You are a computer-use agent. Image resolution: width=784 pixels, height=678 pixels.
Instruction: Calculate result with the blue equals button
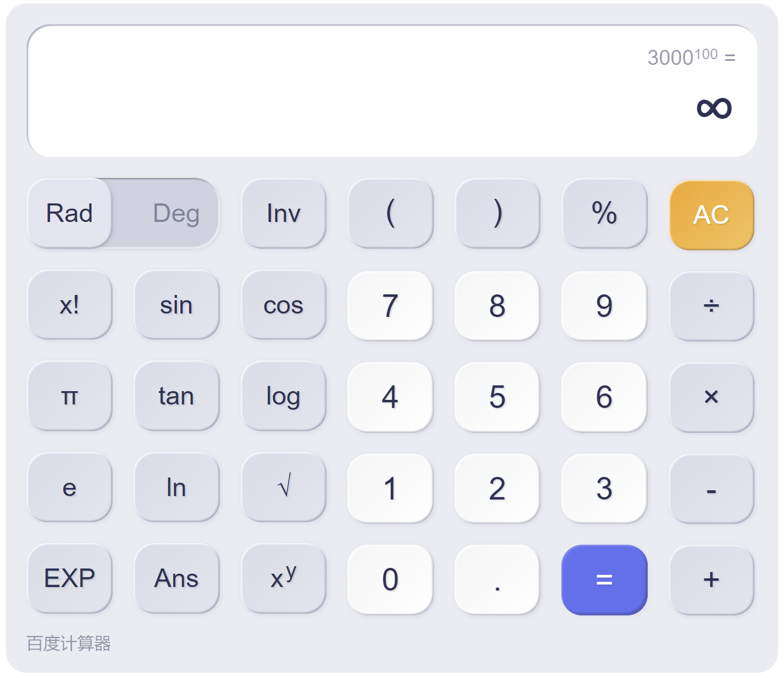[604, 579]
